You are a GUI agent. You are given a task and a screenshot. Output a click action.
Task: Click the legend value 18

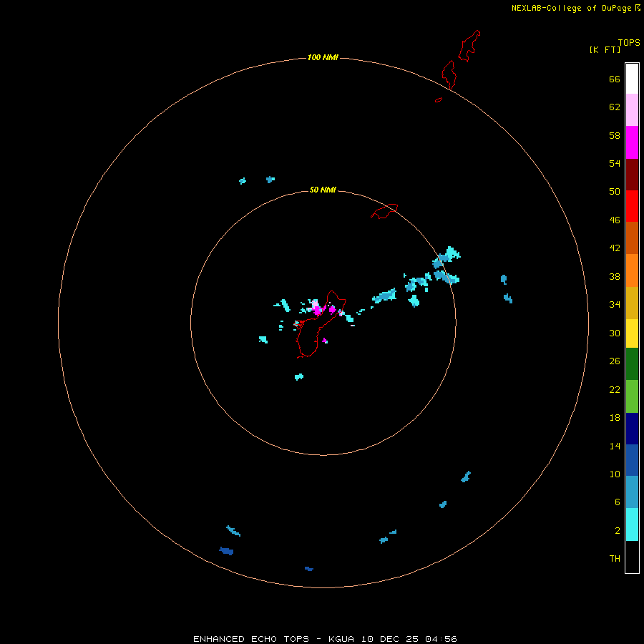coord(615,418)
